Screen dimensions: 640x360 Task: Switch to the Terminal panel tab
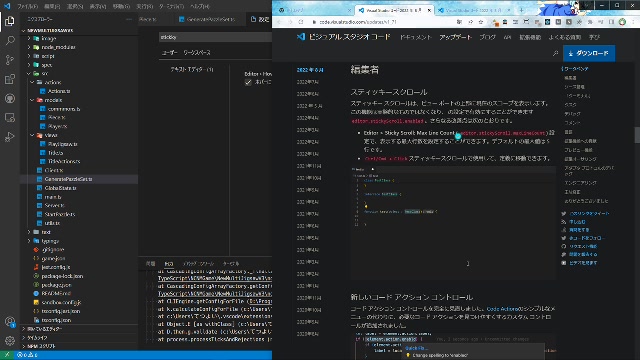coord(231,264)
